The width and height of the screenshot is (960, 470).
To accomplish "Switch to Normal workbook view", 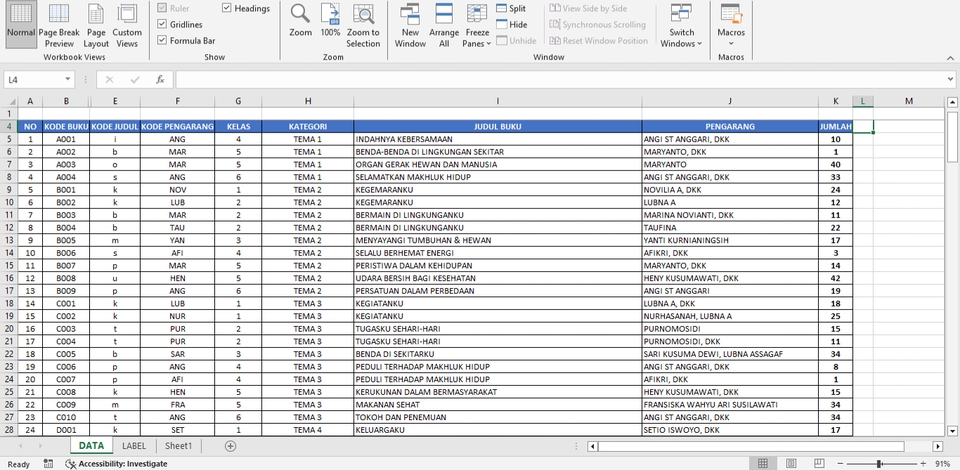I will pyautogui.click(x=21, y=24).
